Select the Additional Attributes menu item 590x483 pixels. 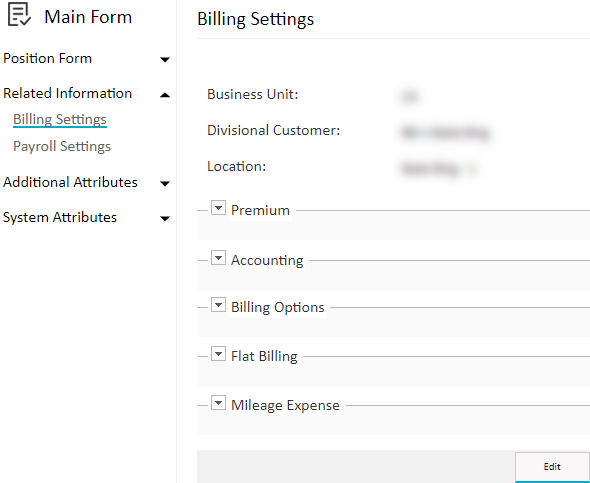pyautogui.click(x=70, y=182)
